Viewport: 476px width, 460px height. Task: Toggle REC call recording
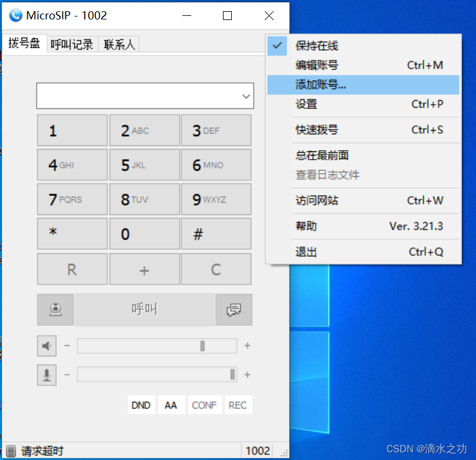pyautogui.click(x=238, y=405)
